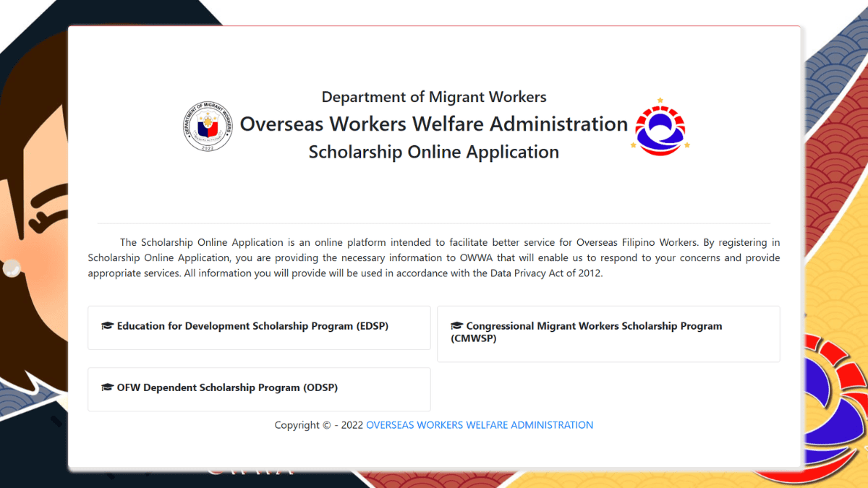Open OFW Dependent Scholarship Program (ODSP)
Image resolution: width=868 pixels, height=488 pixels.
(259, 389)
